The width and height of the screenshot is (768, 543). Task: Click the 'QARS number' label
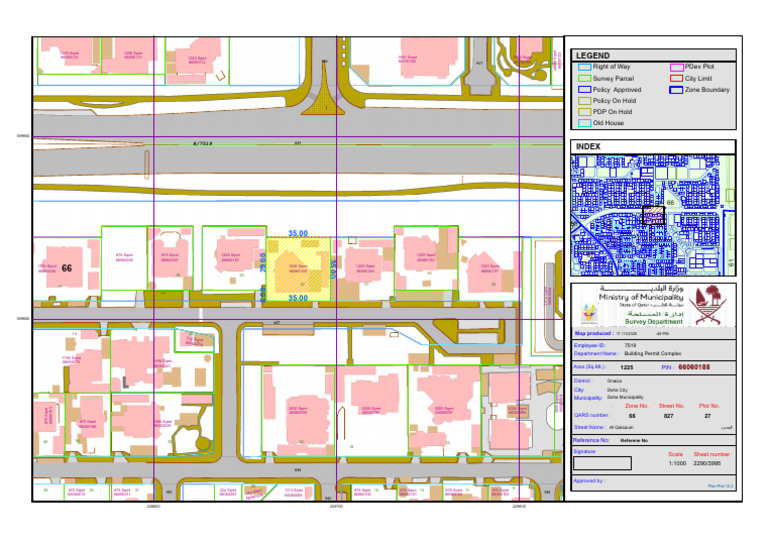click(x=592, y=415)
